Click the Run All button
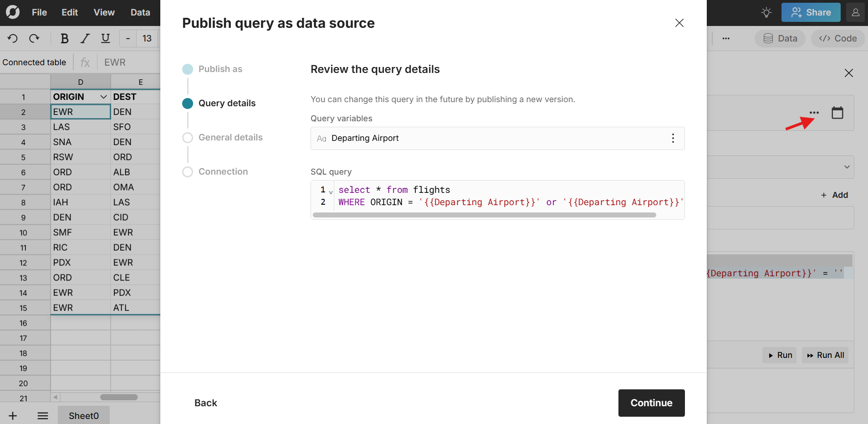868x424 pixels. (x=825, y=355)
